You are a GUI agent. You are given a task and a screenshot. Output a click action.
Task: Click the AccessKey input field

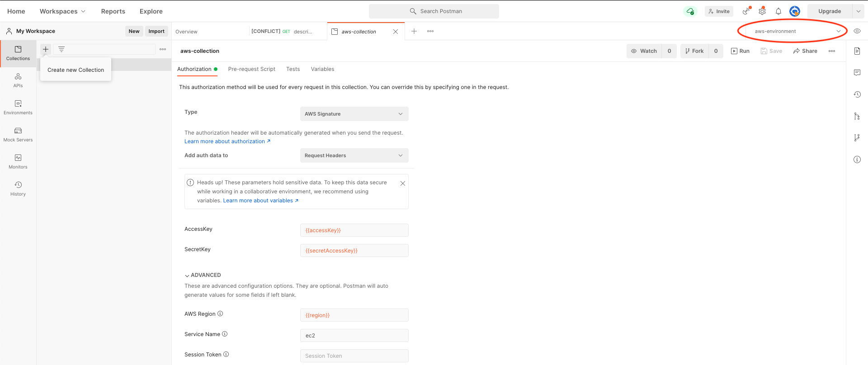[354, 230]
